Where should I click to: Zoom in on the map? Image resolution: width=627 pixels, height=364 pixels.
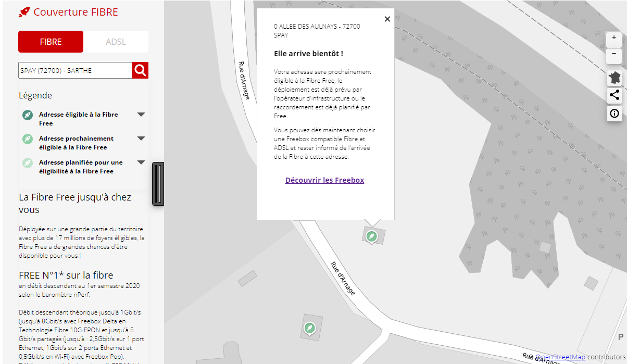614,38
